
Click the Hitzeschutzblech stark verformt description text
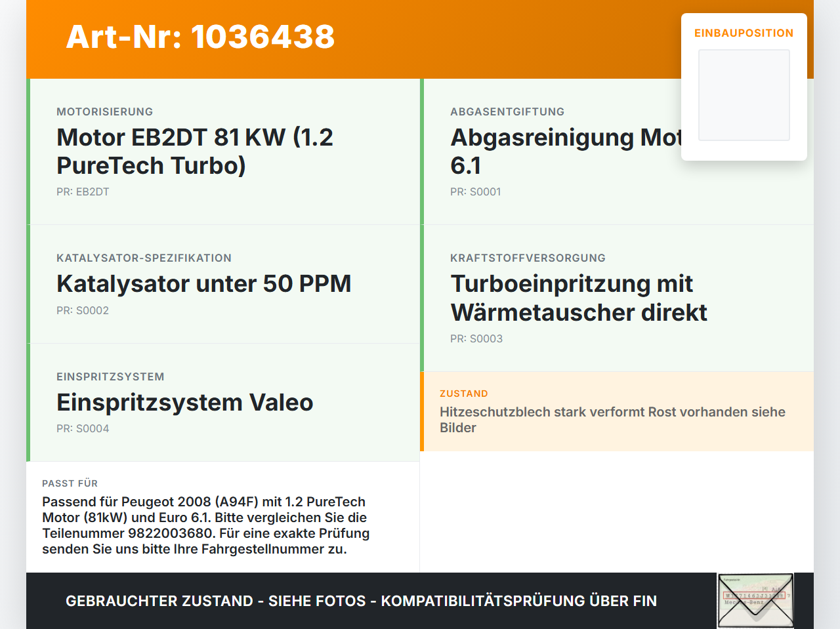point(612,420)
